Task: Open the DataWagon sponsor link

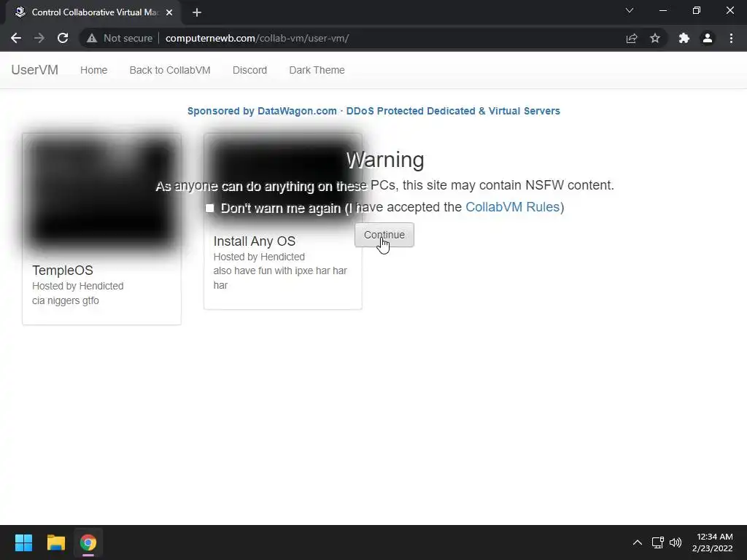Action: [x=373, y=111]
